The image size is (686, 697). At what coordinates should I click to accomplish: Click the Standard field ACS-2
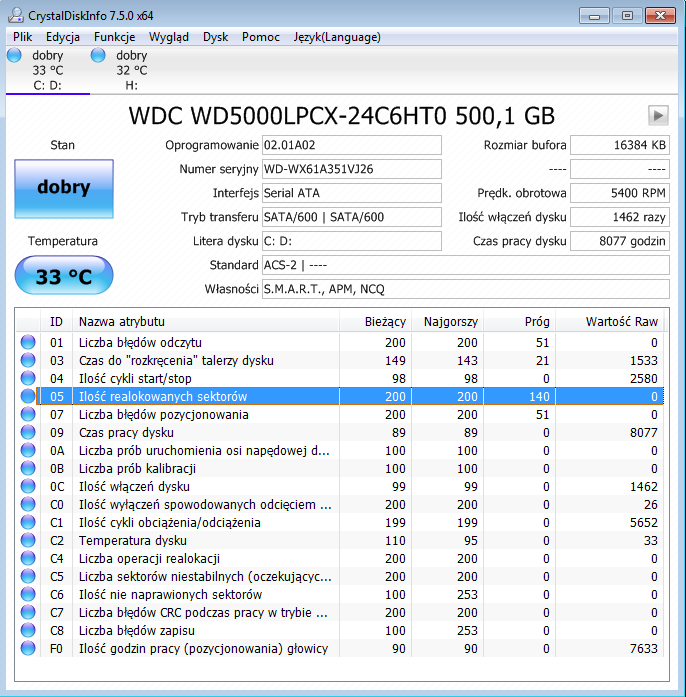coord(465,265)
